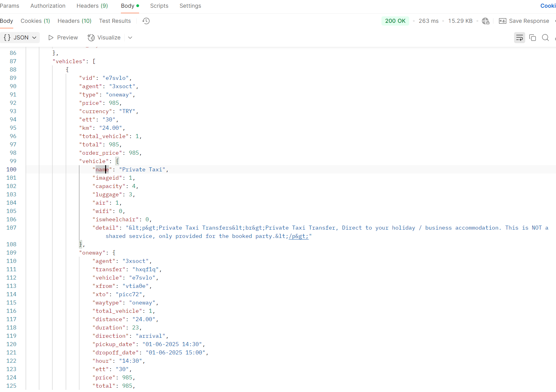The image size is (556, 392).
Task: Click the Save Response example icon
Action: [x=502, y=21]
